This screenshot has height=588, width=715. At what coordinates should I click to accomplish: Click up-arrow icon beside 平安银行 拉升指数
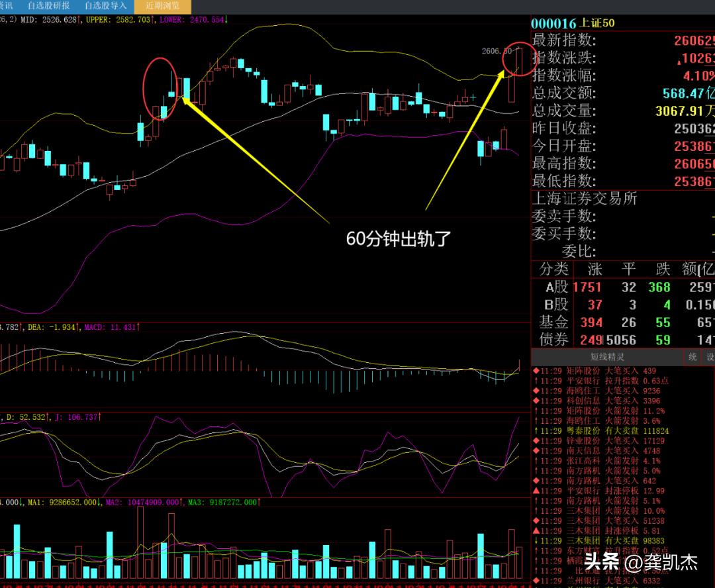tap(536, 381)
